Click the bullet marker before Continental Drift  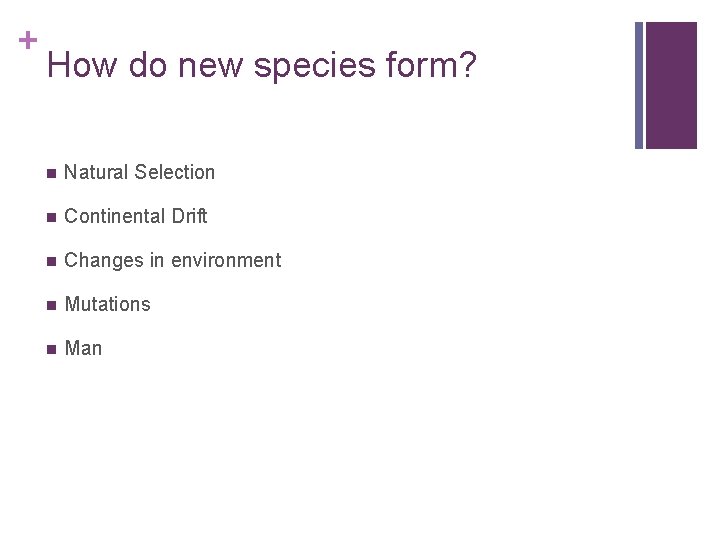(50, 217)
